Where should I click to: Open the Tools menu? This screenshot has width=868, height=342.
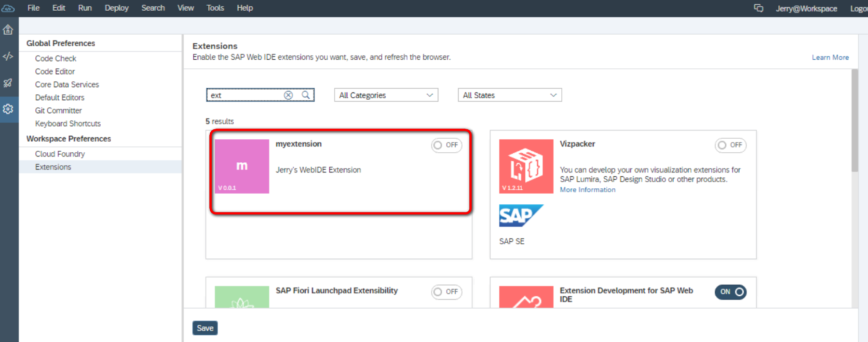pos(215,8)
